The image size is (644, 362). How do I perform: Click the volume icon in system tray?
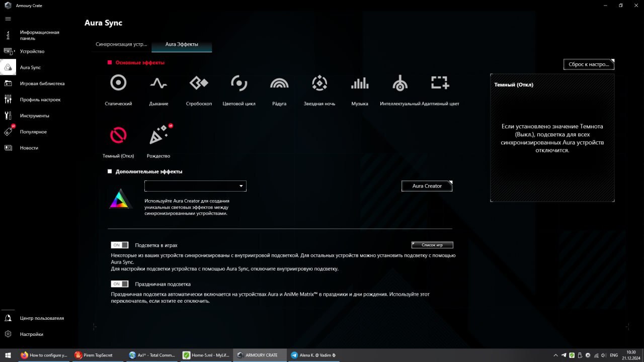click(604, 355)
